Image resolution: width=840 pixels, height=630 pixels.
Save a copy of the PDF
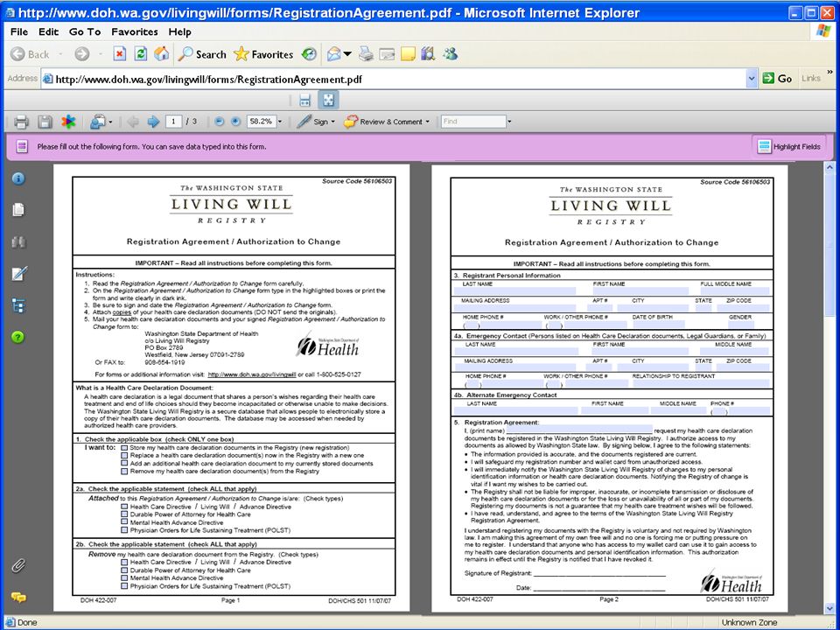(x=45, y=122)
